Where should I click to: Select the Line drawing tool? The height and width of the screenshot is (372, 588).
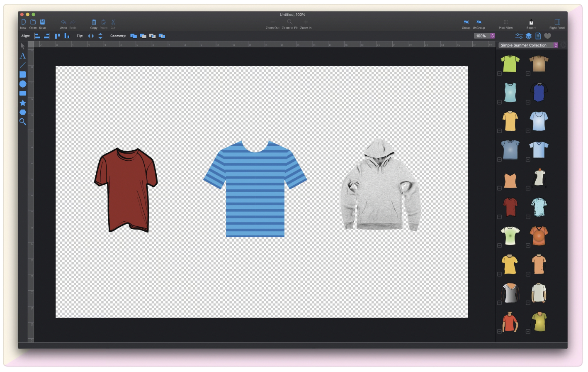click(x=23, y=65)
